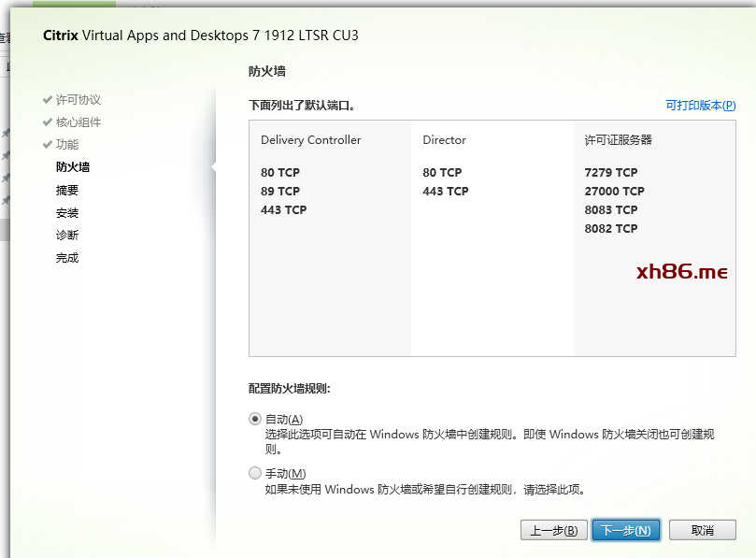Image resolution: width=756 pixels, height=558 pixels.
Task: Click the 配置防火墙规则 label
Action: click(x=290, y=389)
